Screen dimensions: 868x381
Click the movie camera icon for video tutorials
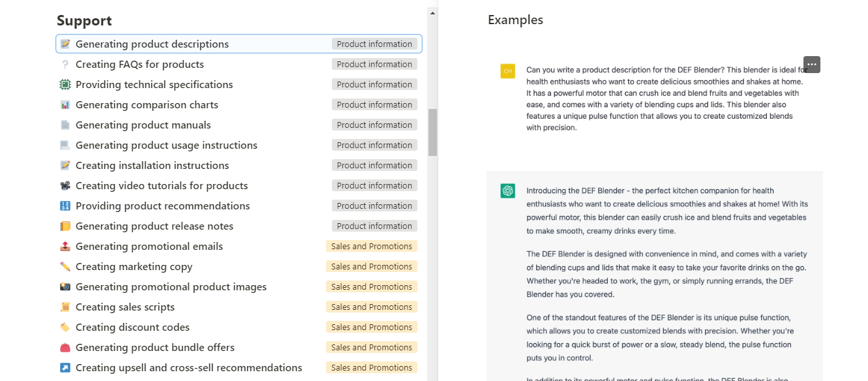point(65,186)
